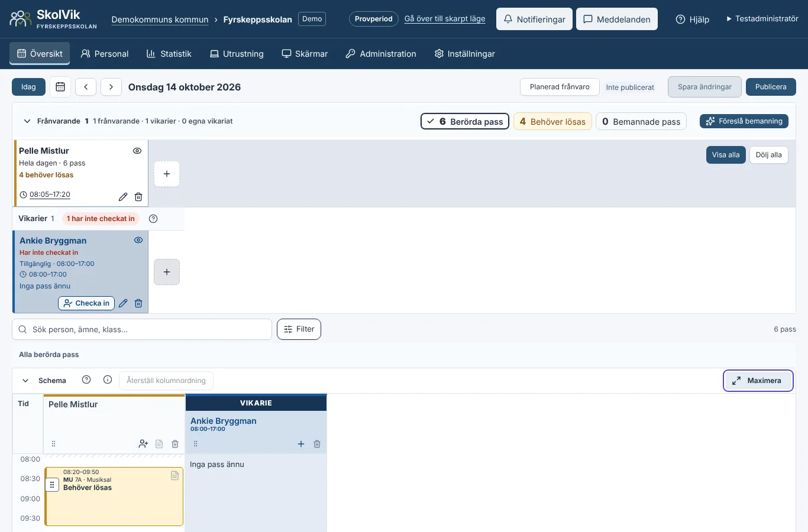Open Schema question mark help icon
This screenshot has height=532, width=808.
86,379
